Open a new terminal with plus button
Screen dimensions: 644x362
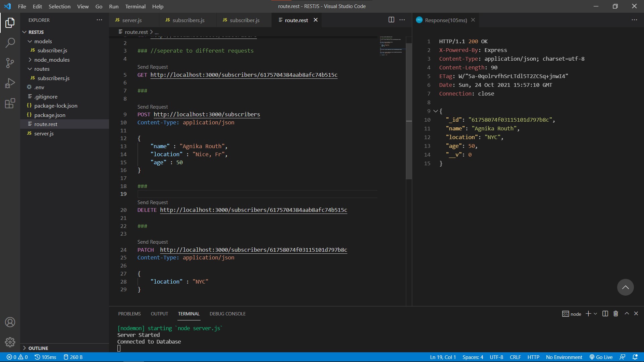point(588,314)
